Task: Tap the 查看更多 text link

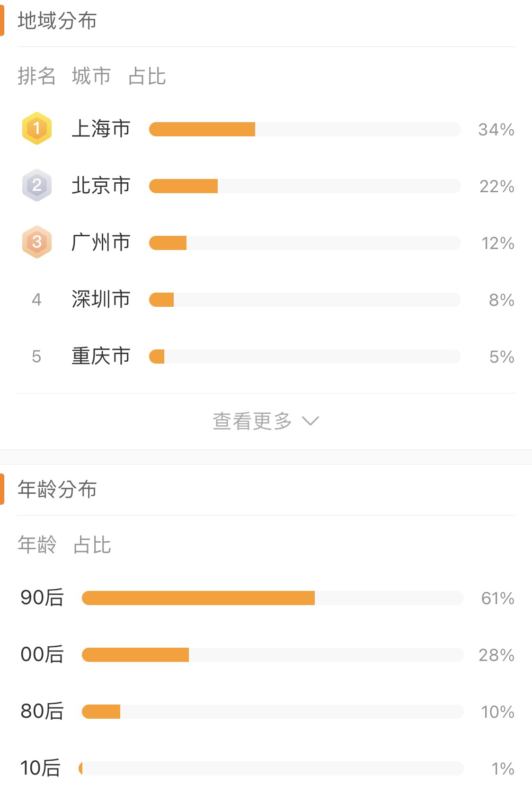Action: coord(252,421)
